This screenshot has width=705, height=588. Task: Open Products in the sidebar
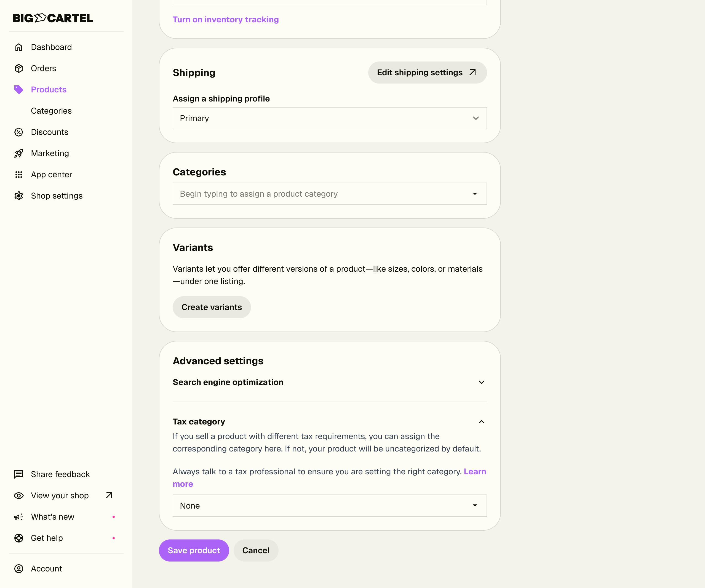pos(49,90)
